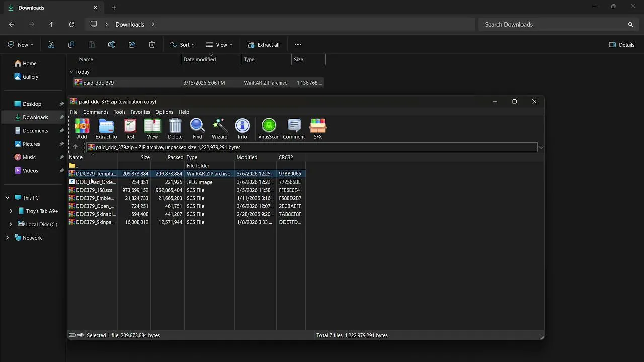Click Downloads in the Explorer address bar
The image size is (644, 362).
tap(130, 24)
